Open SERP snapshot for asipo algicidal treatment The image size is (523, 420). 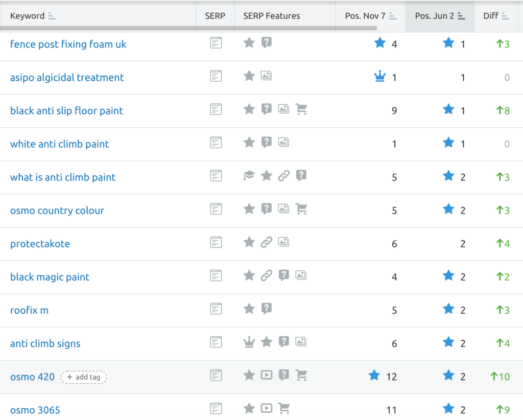click(216, 76)
